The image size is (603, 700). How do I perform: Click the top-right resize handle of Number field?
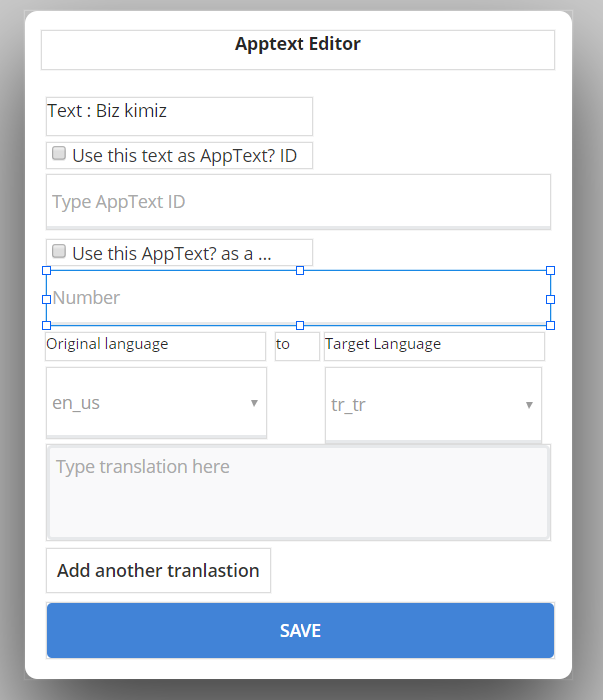tap(551, 271)
